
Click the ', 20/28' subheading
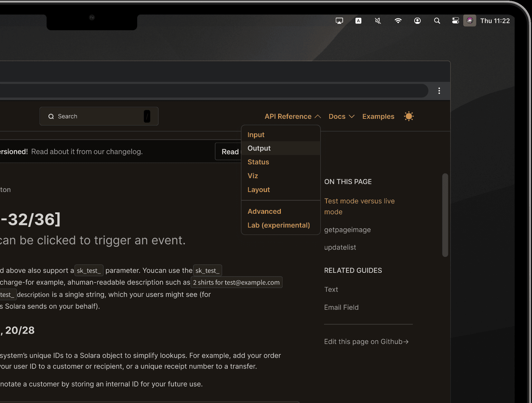coord(17,330)
